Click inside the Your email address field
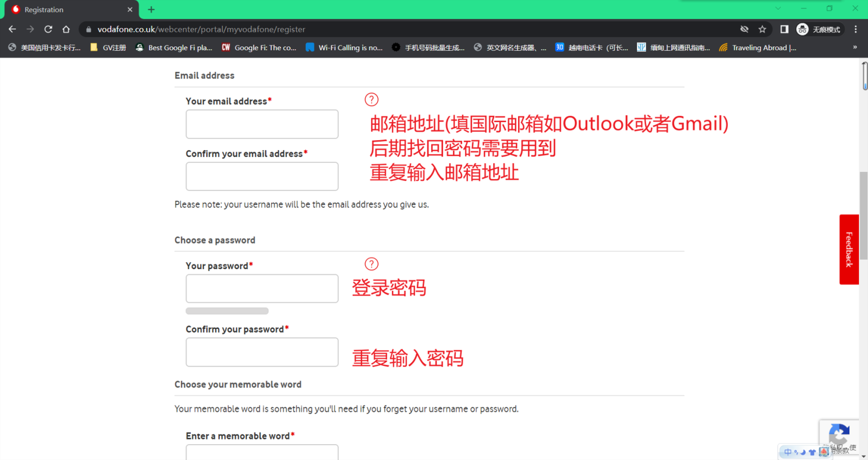This screenshot has width=868, height=460. tap(262, 124)
